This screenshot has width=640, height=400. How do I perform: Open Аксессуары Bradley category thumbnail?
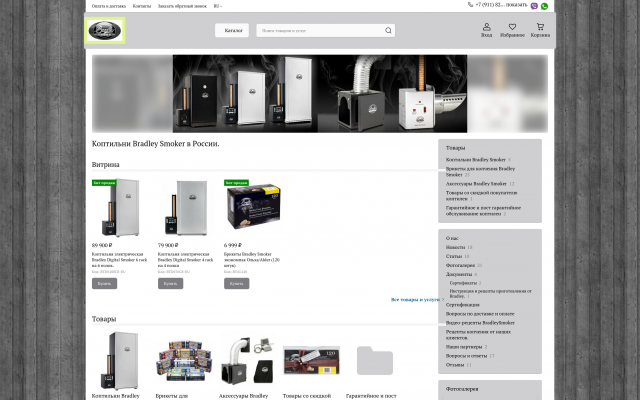[x=247, y=360]
